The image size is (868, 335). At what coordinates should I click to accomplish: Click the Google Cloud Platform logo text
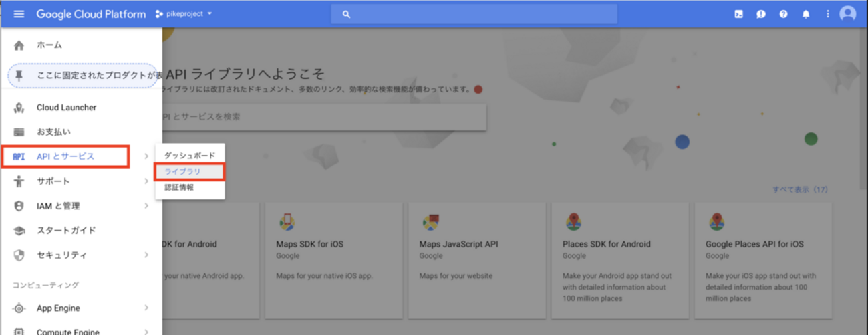(91, 14)
